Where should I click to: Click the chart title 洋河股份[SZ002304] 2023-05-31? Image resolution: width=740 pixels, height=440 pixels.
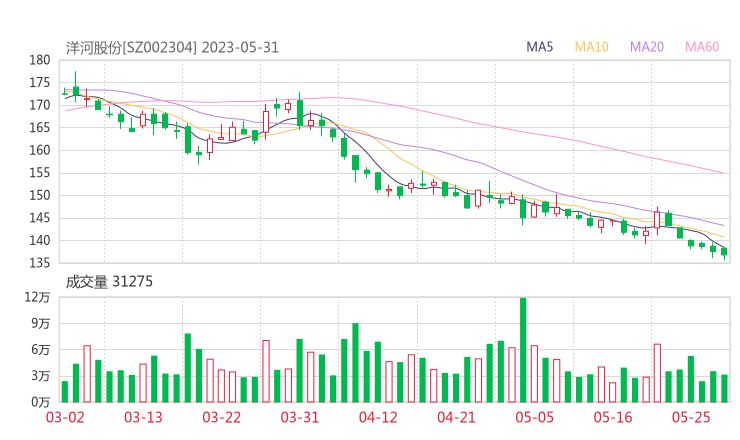[x=172, y=48]
